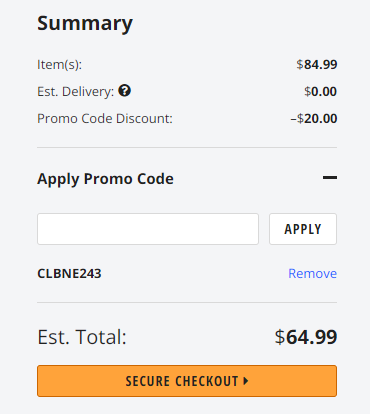Click the arrow icon on Secure Checkout
370x414 pixels.
point(246,381)
